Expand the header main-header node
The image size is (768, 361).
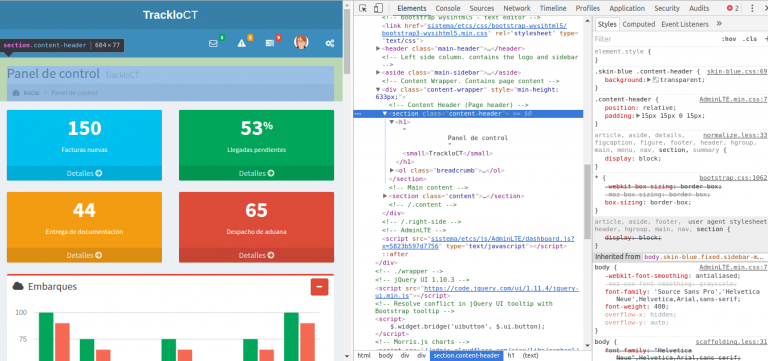tap(378, 48)
